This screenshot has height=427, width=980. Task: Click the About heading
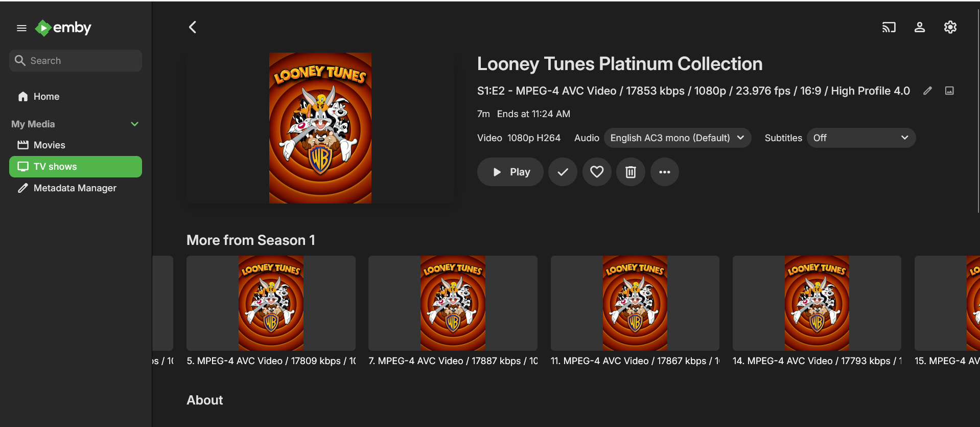205,400
